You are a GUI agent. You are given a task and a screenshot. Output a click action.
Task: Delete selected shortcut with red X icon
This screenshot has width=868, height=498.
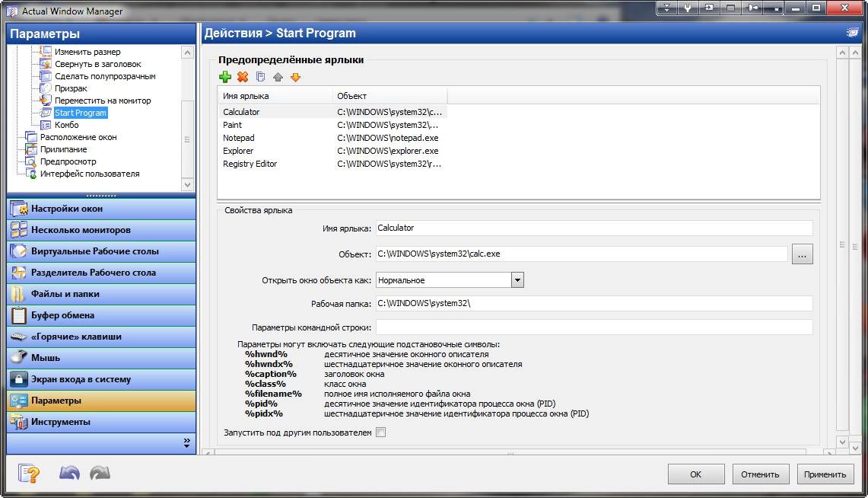[243, 77]
